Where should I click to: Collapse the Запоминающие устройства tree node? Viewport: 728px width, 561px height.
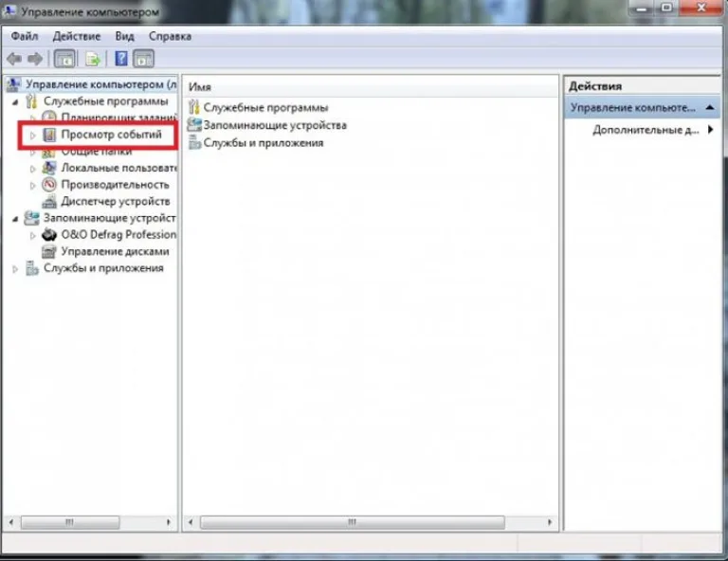click(15, 219)
